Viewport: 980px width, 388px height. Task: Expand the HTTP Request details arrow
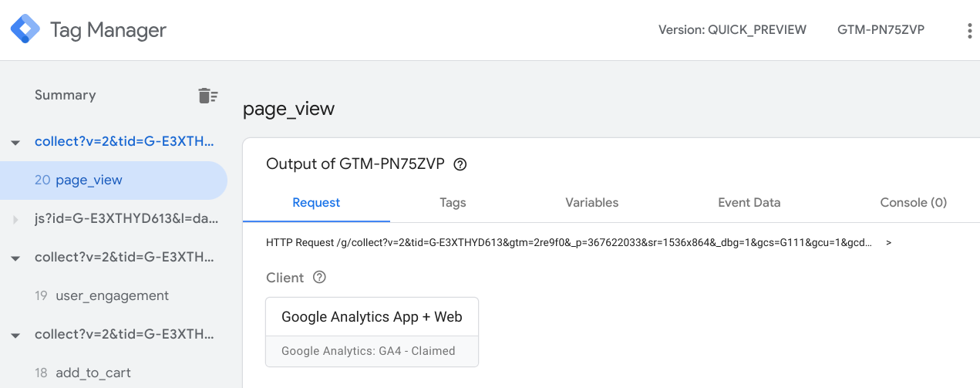889,242
